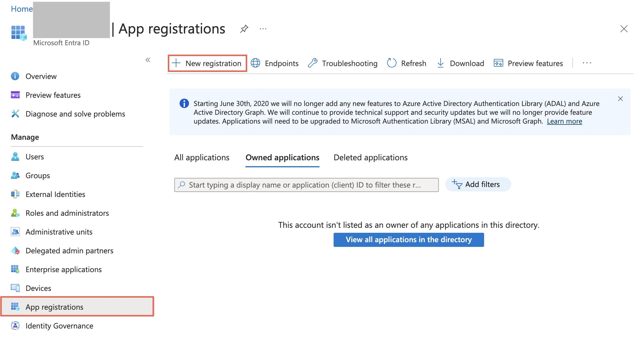Click the sidebar App registrations icon

(x=15, y=307)
